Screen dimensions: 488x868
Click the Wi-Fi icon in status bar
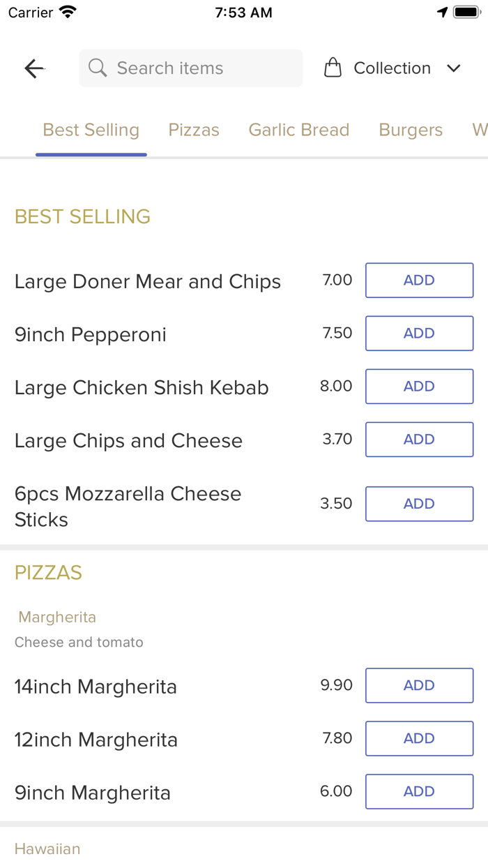tap(65, 11)
